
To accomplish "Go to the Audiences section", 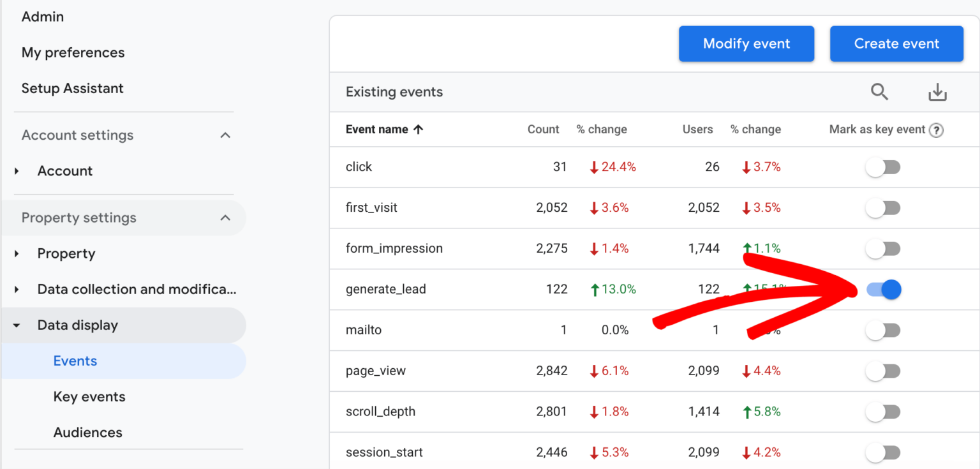I will coord(88,432).
